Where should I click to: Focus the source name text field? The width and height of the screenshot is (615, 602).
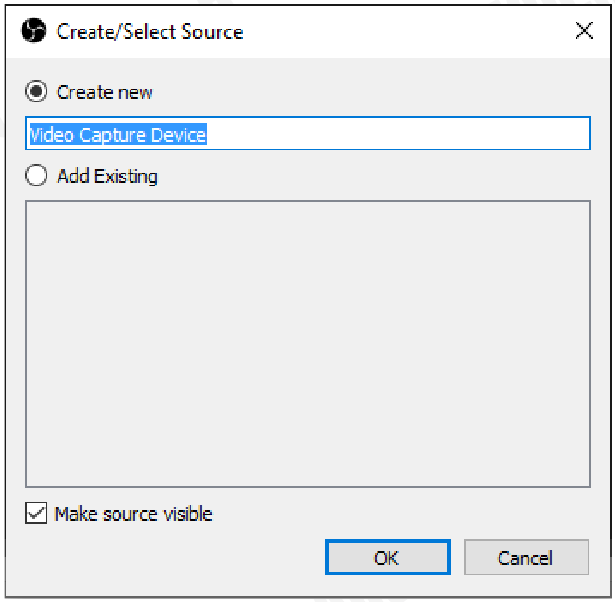tap(308, 133)
